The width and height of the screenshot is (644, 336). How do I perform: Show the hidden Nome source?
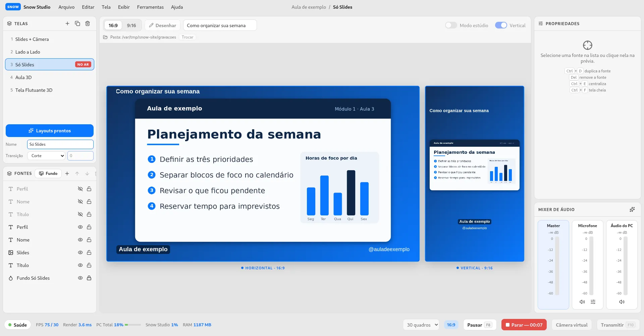click(x=80, y=202)
